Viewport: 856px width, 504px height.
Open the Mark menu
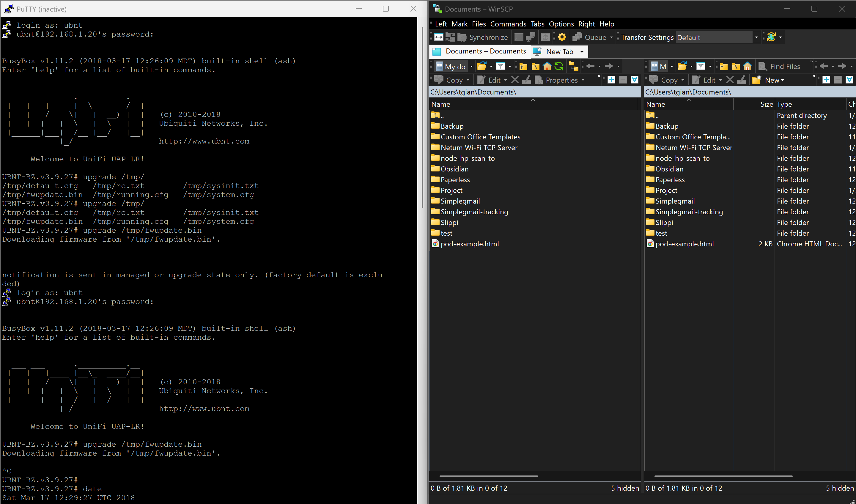point(459,24)
